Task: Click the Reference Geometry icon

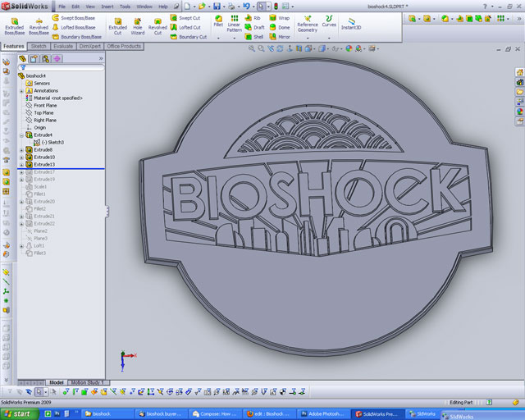Action: coord(308,24)
